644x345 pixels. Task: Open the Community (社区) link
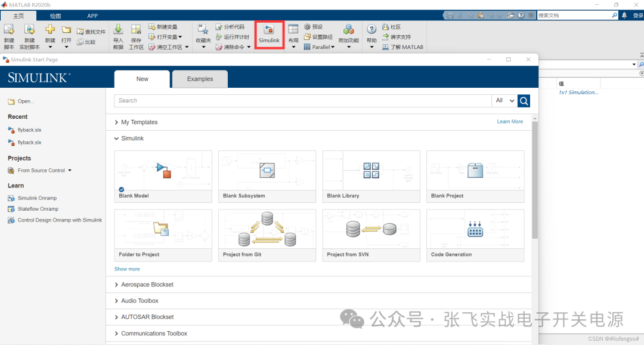click(x=391, y=27)
